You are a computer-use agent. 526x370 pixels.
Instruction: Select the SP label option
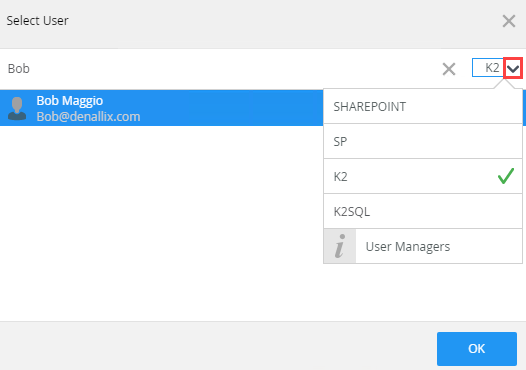tap(423, 141)
